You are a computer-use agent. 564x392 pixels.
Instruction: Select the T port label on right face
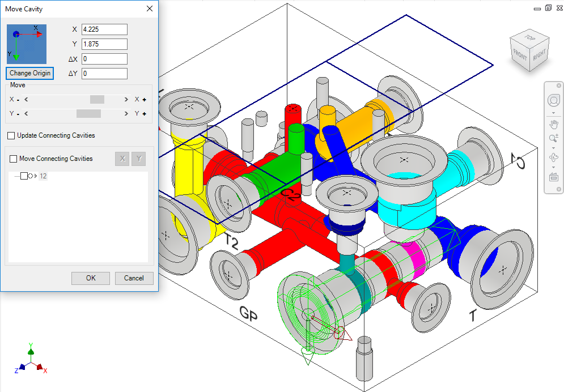tap(473, 315)
